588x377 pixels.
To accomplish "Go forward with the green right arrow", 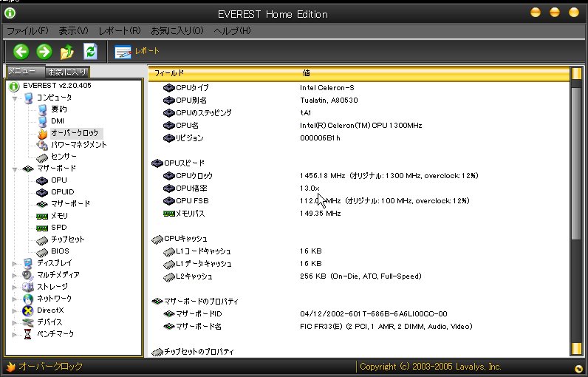I will tap(44, 52).
